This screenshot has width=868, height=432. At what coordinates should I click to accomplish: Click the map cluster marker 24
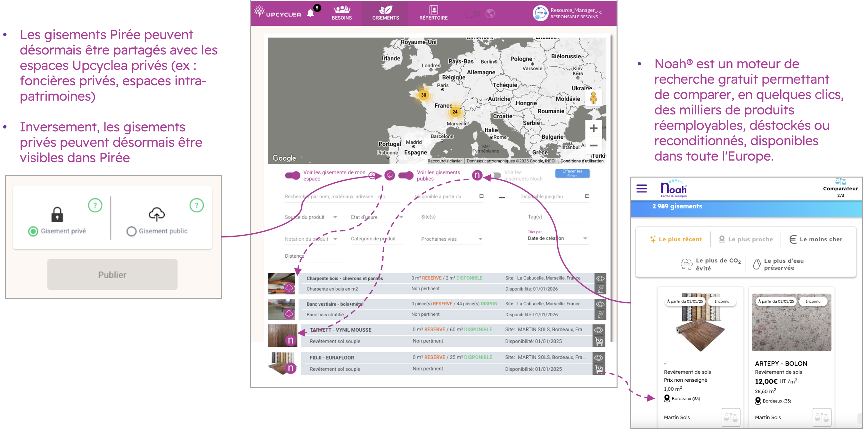(x=455, y=112)
